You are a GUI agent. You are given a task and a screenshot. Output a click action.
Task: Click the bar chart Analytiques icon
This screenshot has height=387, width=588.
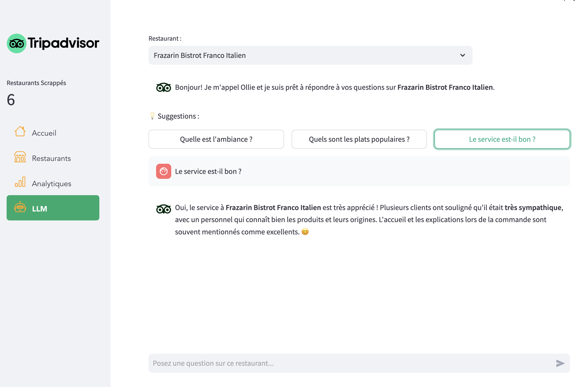(20, 182)
